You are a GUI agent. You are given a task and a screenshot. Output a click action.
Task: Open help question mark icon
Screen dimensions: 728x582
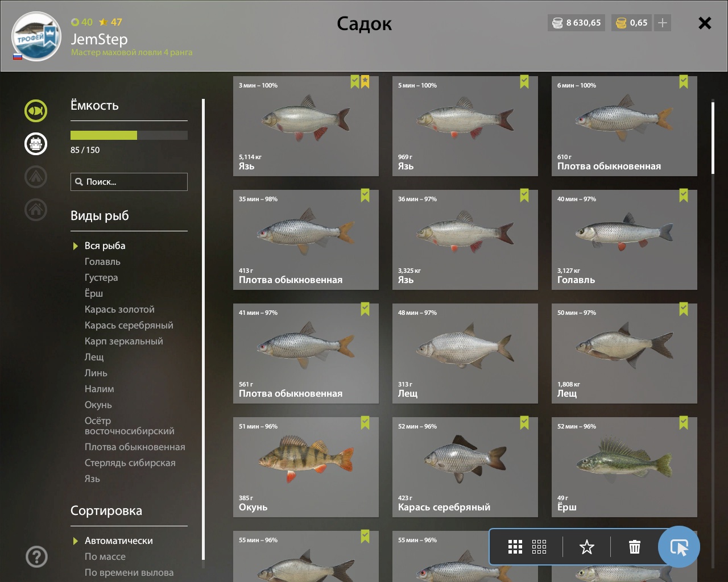(36, 556)
